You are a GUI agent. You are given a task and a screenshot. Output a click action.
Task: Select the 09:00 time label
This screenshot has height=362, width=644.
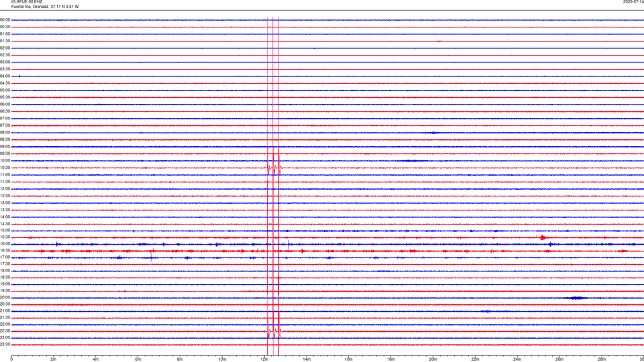click(x=5, y=147)
